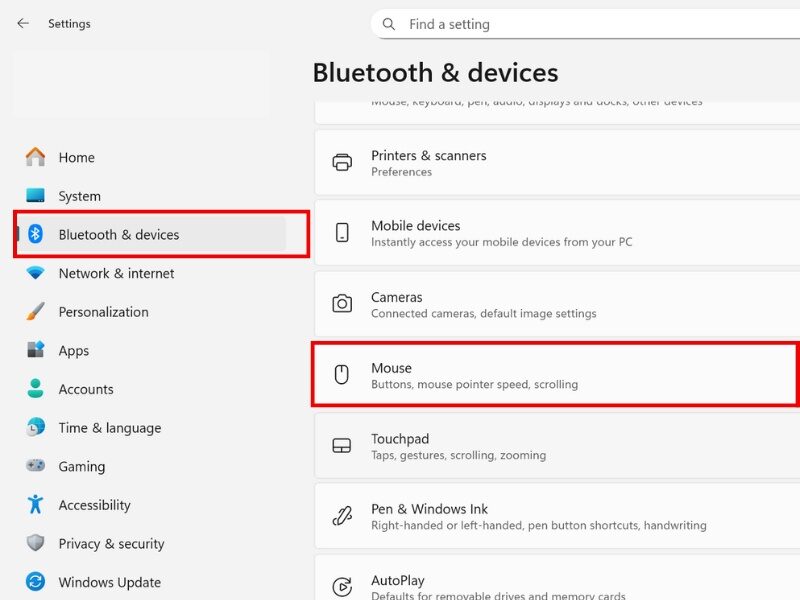800x600 pixels.
Task: Click the Gaming controller icon
Action: (x=36, y=466)
